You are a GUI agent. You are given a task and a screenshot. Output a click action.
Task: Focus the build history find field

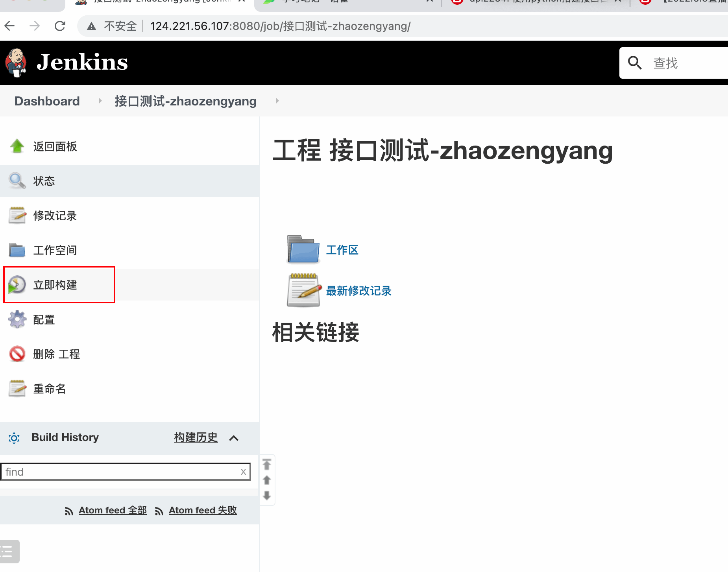(126, 472)
